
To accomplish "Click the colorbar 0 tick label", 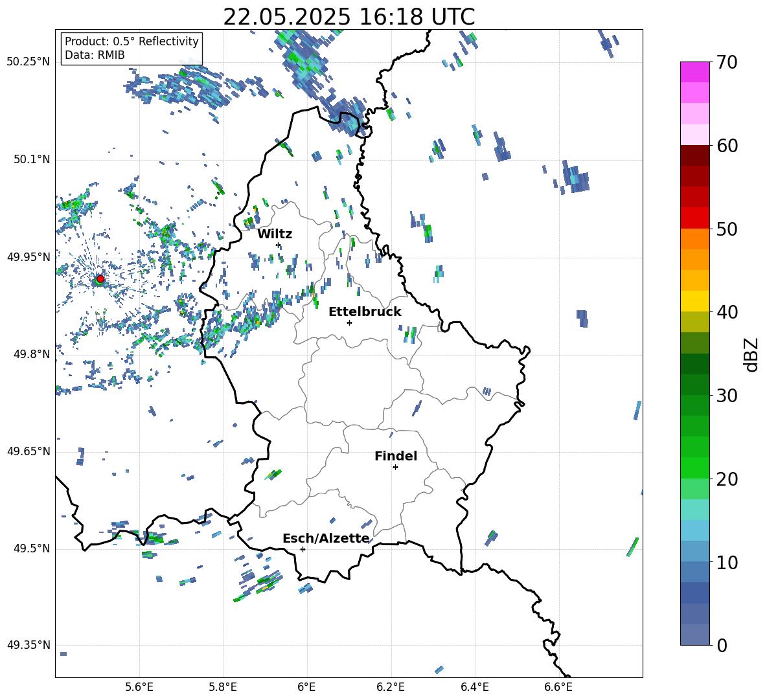I will [722, 645].
